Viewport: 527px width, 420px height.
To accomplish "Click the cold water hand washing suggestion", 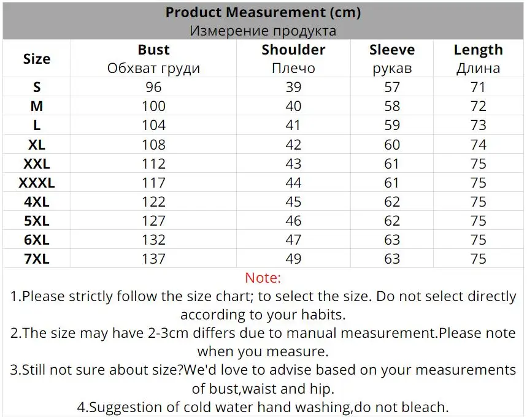I will (263, 407).
